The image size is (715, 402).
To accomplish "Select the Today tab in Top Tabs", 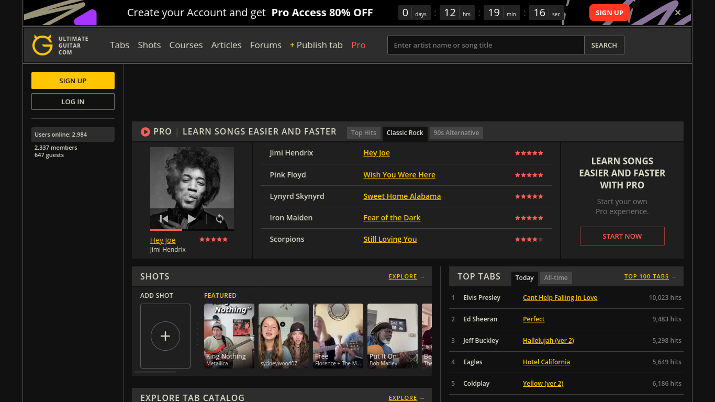I will coord(524,278).
